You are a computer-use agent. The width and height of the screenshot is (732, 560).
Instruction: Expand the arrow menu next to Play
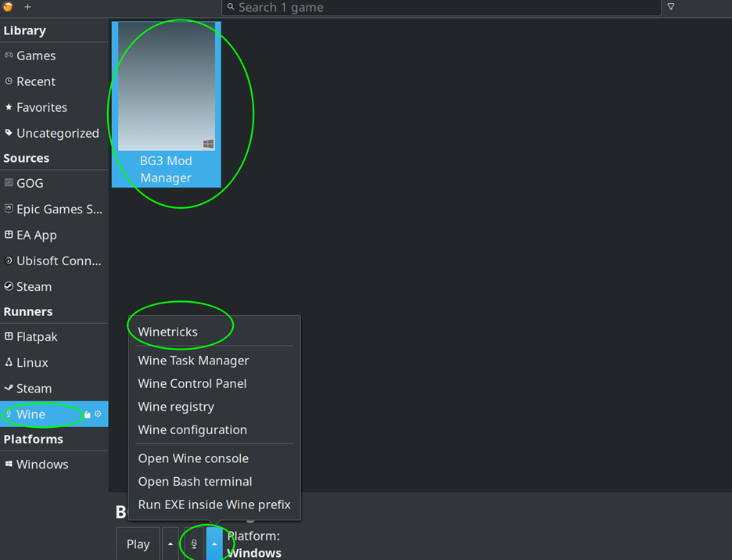pos(170,544)
